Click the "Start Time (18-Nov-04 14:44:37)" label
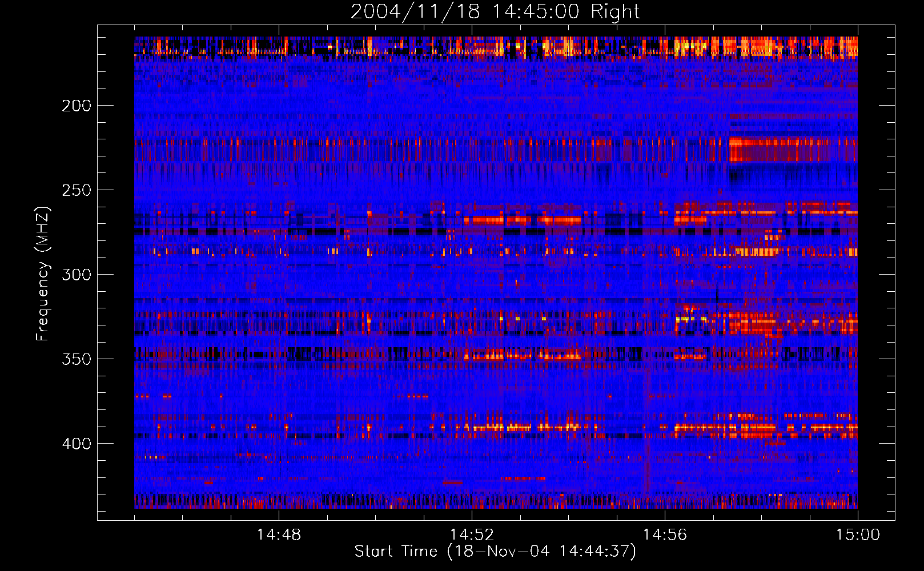Screen dimensions: 924x571 point(495,552)
